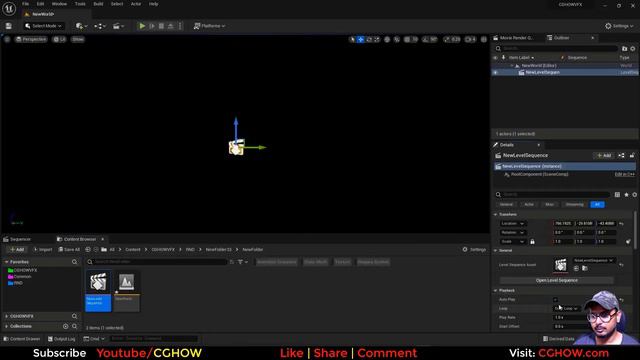
Task: Click the Outliner add folder icon
Action: tap(624, 49)
